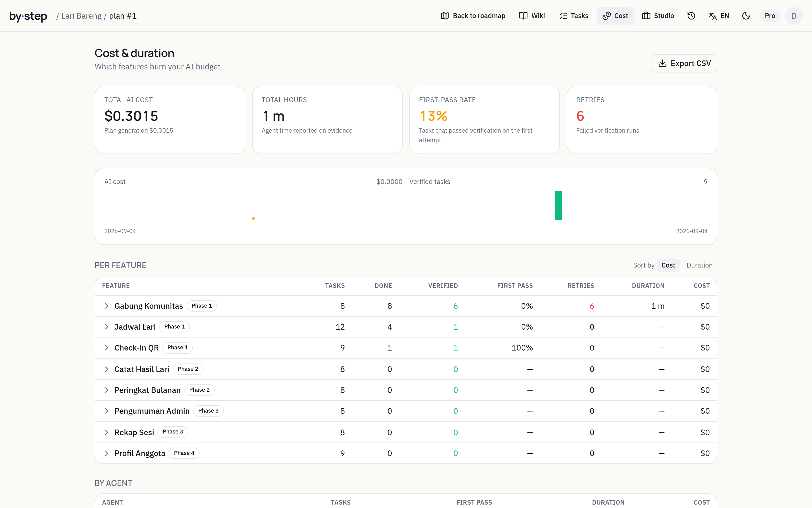
Task: Click the by·step logo
Action: tap(28, 16)
